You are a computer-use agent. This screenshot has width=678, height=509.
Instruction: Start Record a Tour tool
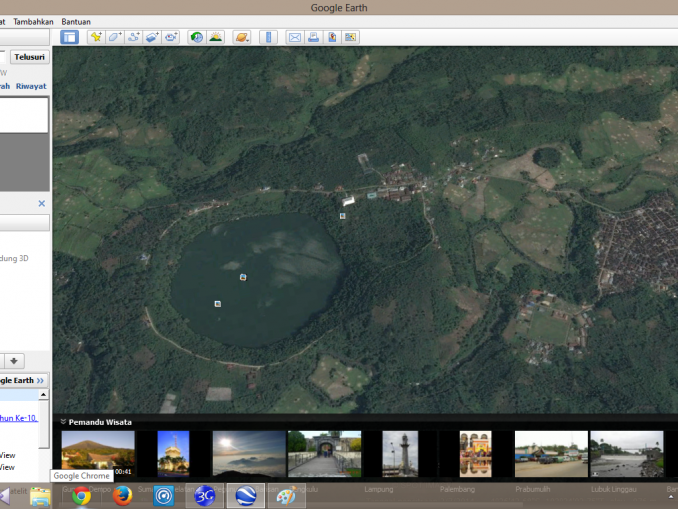click(x=171, y=37)
